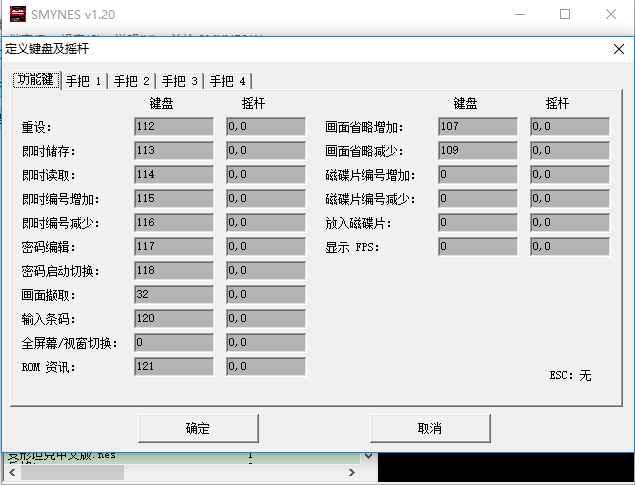Click the 即时储存 joystick field
The width and height of the screenshot is (635, 485).
pyautogui.click(x=266, y=151)
